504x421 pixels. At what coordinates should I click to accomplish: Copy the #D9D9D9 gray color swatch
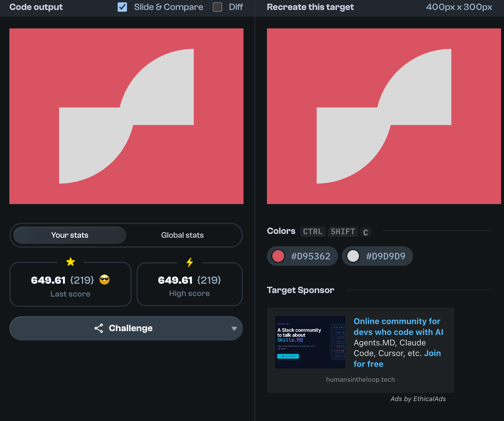click(377, 256)
